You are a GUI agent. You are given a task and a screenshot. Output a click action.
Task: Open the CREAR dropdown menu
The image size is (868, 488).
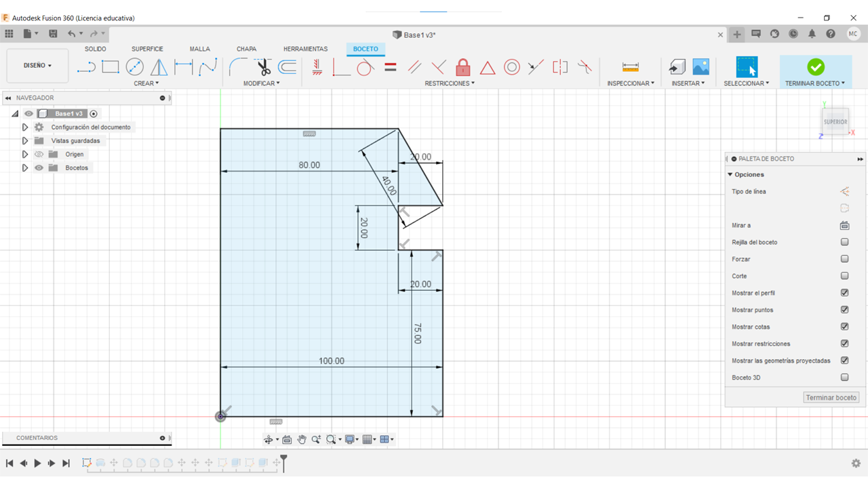pyautogui.click(x=146, y=83)
